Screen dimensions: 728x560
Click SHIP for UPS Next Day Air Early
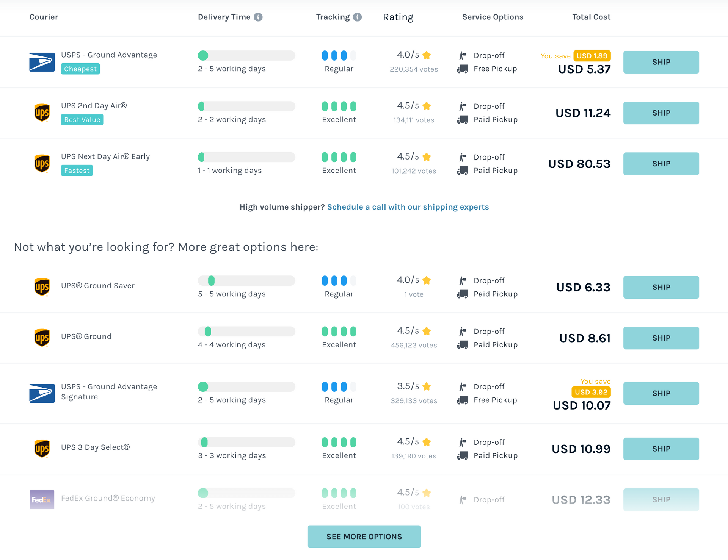(x=661, y=164)
